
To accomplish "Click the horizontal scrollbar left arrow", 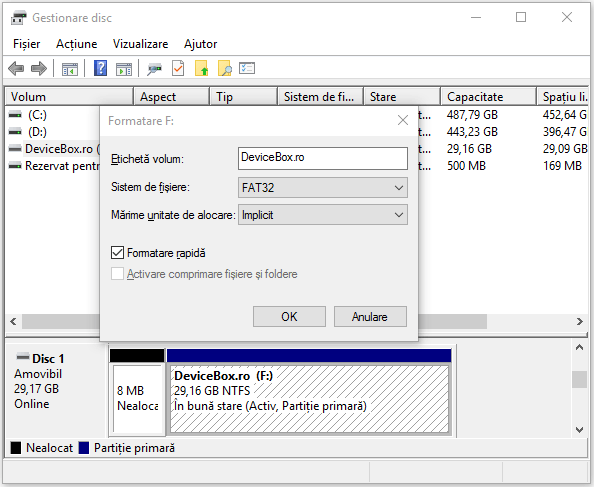I will [x=13, y=322].
